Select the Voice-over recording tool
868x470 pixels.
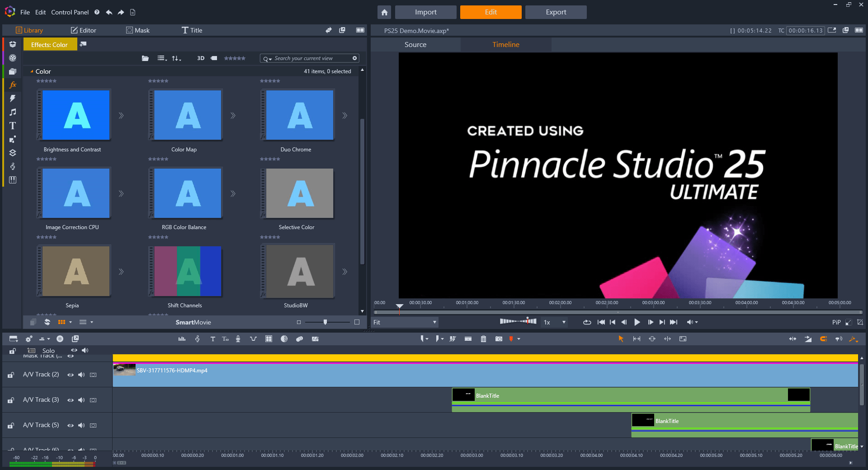click(x=238, y=339)
